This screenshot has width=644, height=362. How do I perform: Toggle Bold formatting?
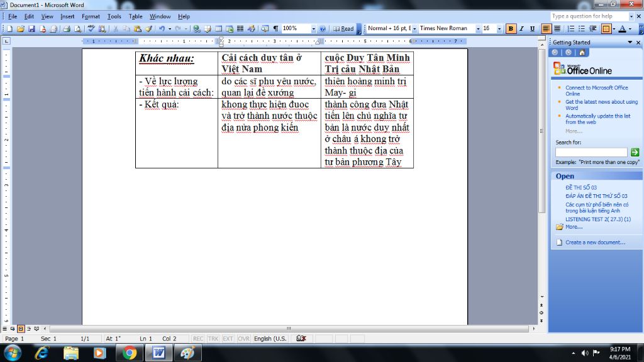click(x=511, y=29)
